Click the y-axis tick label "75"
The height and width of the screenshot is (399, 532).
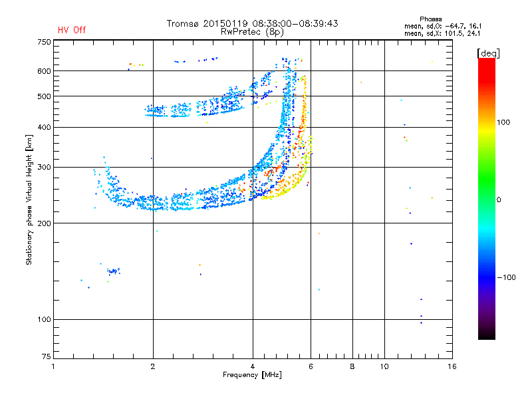coord(47,356)
